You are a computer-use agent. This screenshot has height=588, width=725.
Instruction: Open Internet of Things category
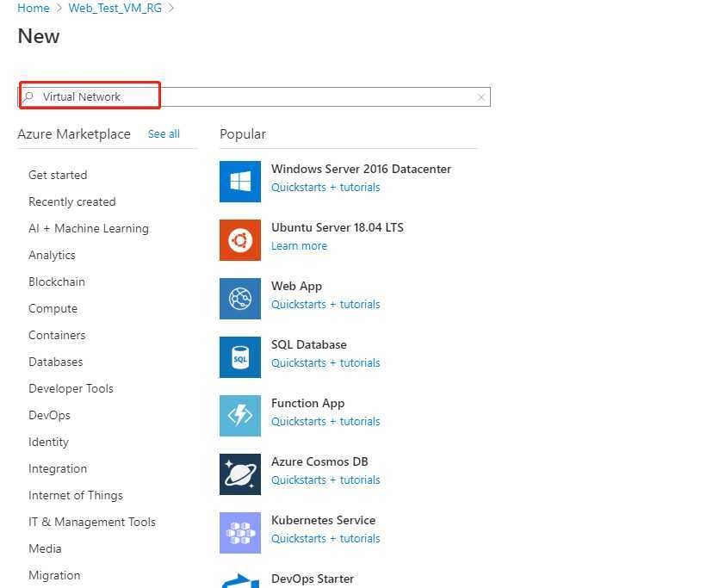(76, 496)
